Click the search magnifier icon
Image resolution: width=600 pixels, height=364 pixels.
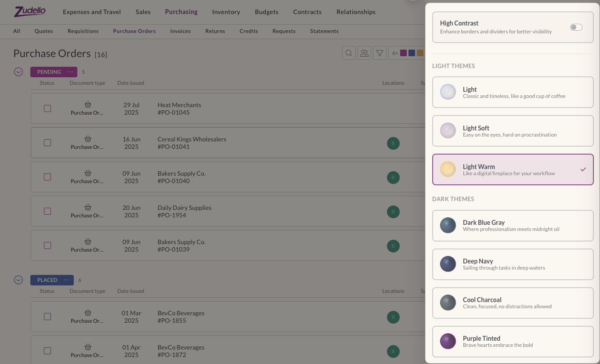click(x=349, y=53)
